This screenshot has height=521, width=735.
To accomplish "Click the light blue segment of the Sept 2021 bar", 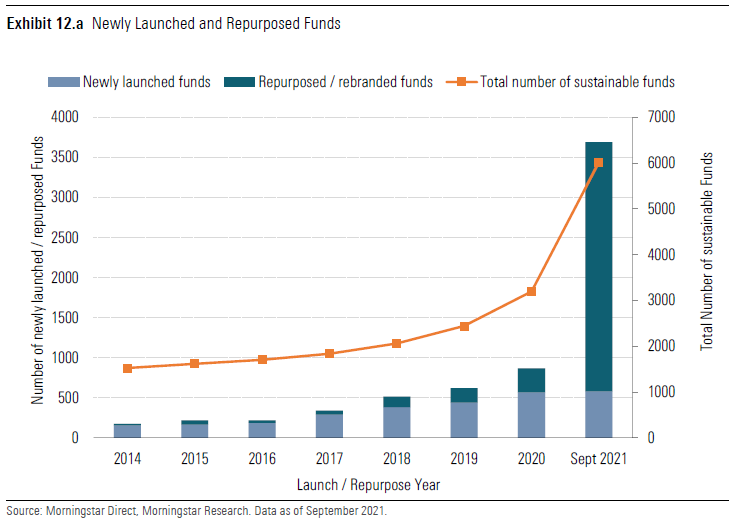I will pos(598,414).
